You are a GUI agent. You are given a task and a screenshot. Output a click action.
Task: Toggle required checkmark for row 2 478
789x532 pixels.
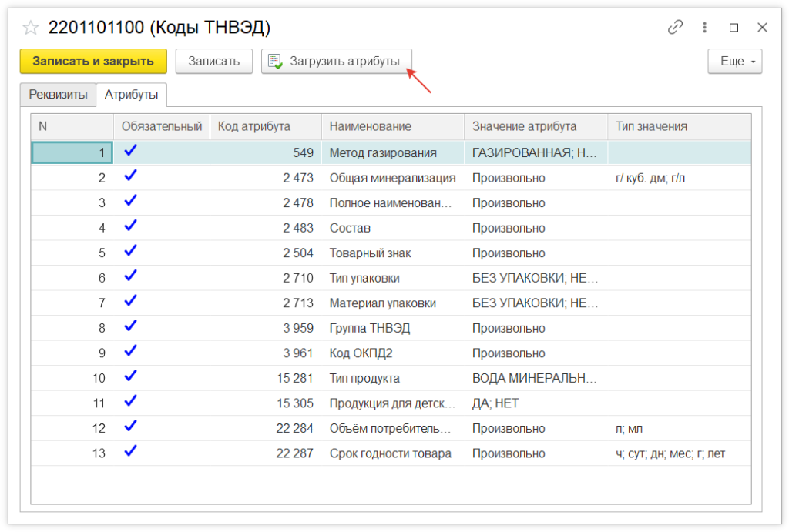click(131, 201)
